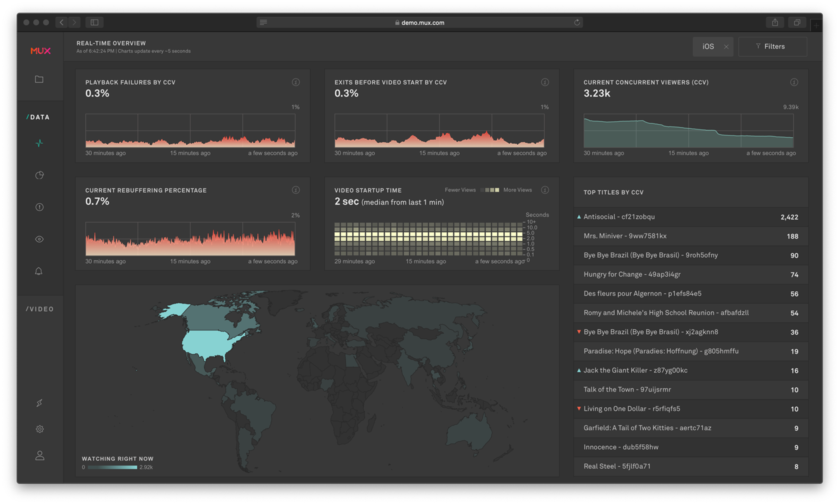Click the eye views icon in sidebar
839x504 pixels.
[x=39, y=239]
